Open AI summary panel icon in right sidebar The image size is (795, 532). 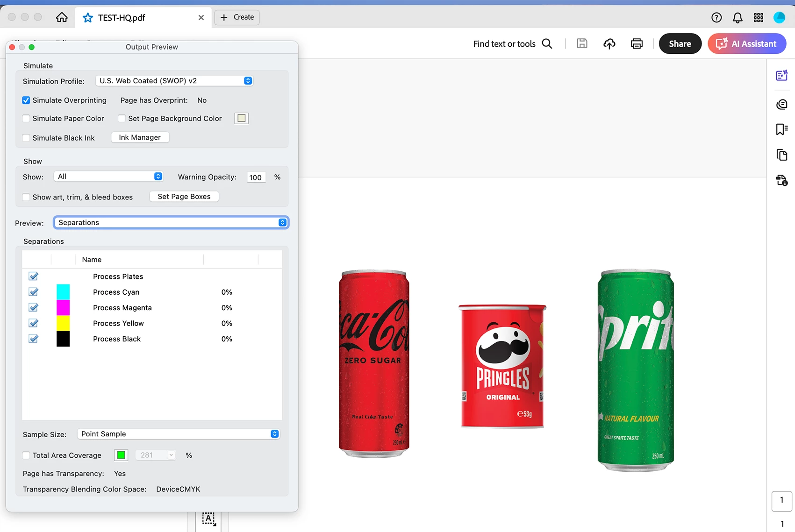tap(782, 75)
